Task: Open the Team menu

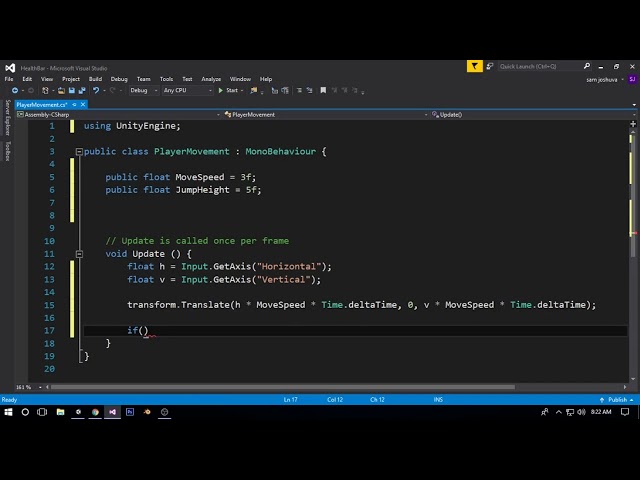Action: click(144, 79)
